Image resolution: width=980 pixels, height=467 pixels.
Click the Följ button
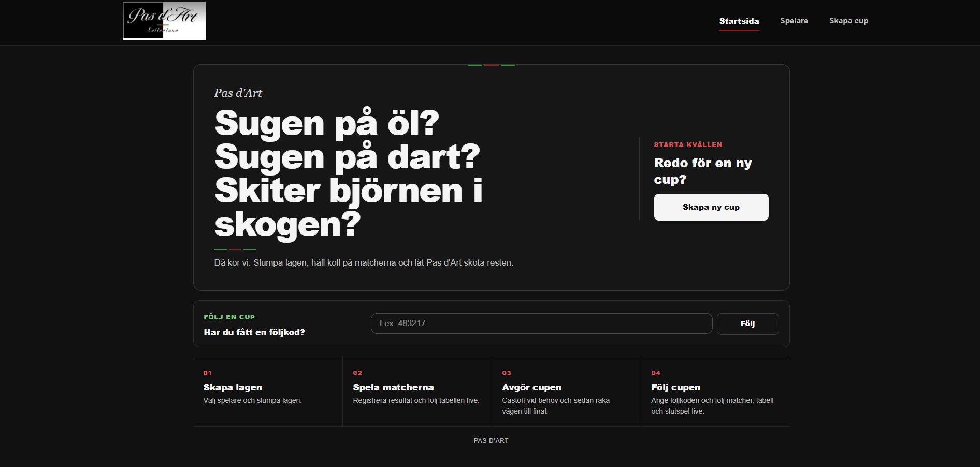[x=747, y=324]
